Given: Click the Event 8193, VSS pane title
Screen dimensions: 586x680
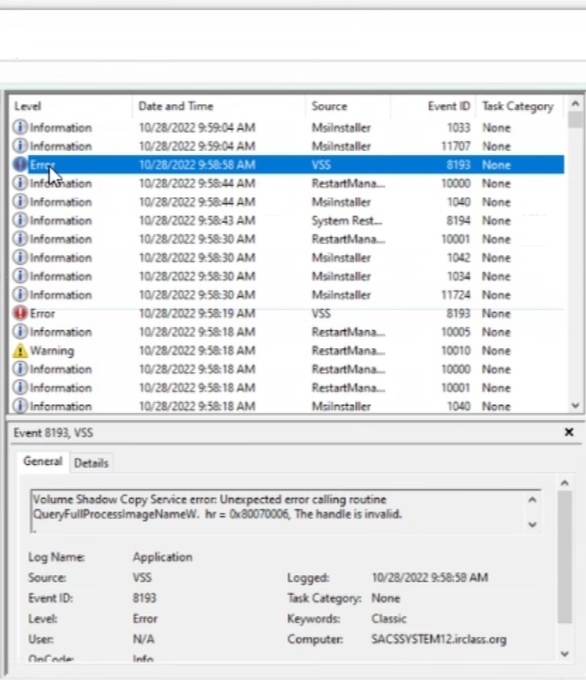Looking at the screenshot, I should pyautogui.click(x=53, y=432).
